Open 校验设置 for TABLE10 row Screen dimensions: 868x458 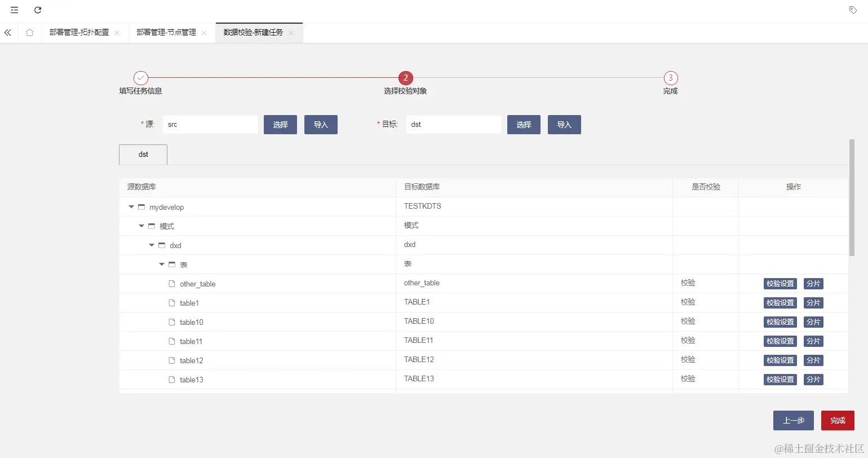point(780,322)
